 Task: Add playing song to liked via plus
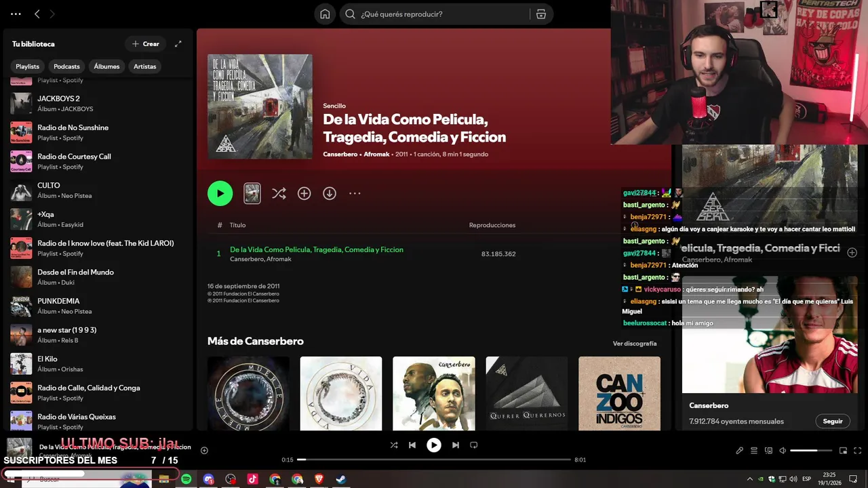204,450
